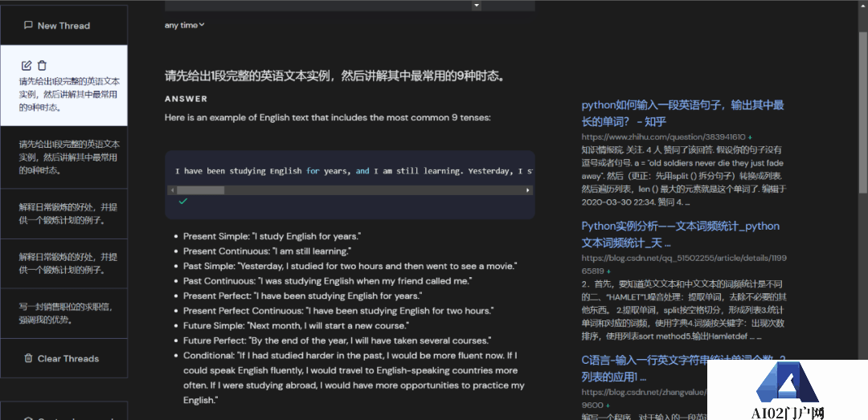Click the 'Past Simple' bullet
The image size is (868, 420).
coord(350,266)
